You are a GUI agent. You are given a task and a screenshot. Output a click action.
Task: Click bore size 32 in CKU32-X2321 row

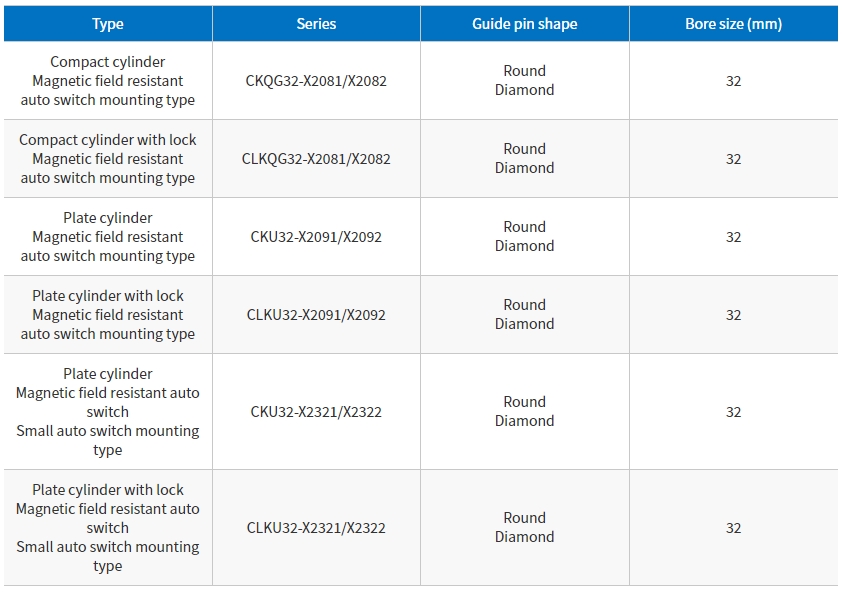(734, 412)
